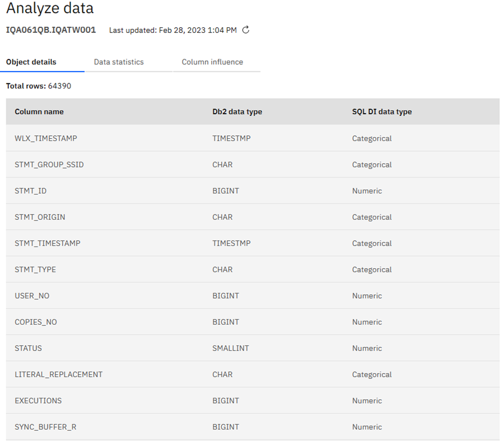Click the SQL DI data type header

click(382, 112)
